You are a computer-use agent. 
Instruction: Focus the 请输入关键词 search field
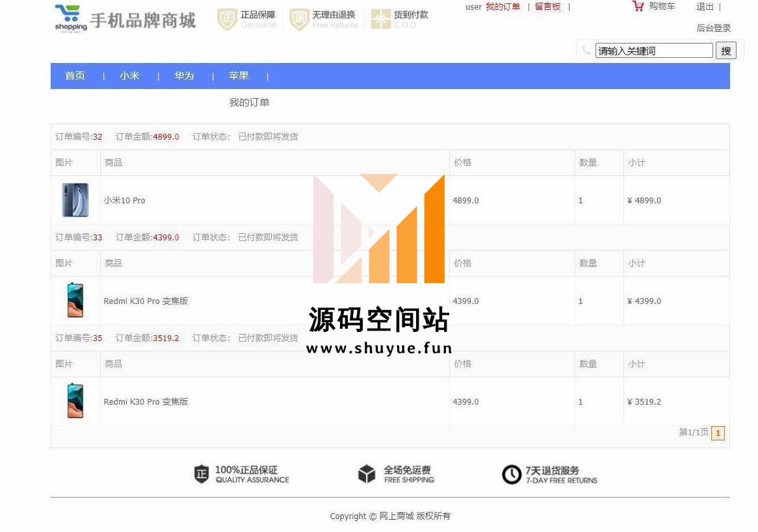click(654, 51)
